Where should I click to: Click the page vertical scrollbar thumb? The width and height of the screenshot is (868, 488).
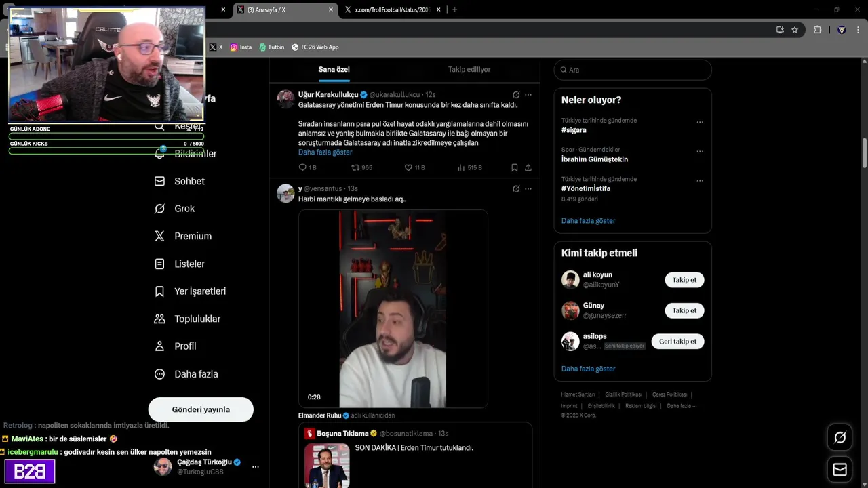click(865, 153)
